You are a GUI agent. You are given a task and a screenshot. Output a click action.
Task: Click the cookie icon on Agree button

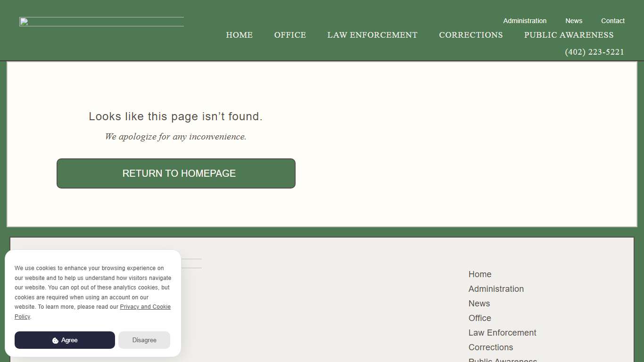pos(56,340)
